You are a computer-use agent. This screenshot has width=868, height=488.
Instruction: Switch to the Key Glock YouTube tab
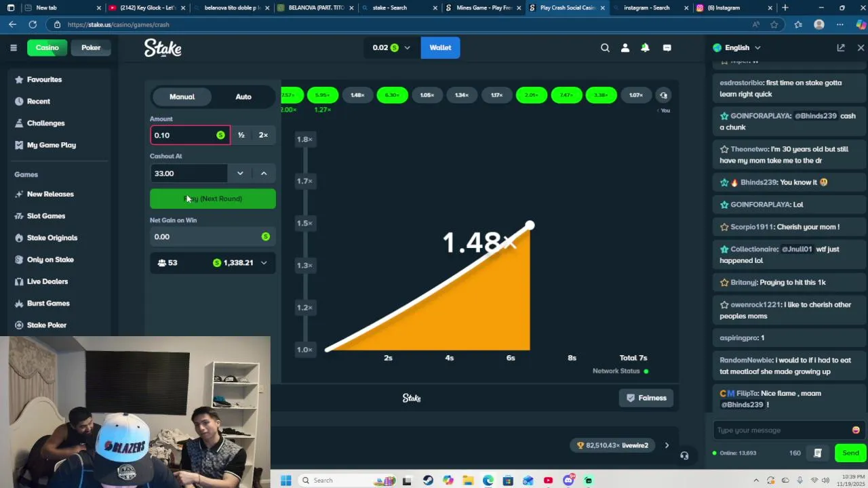[147, 7]
